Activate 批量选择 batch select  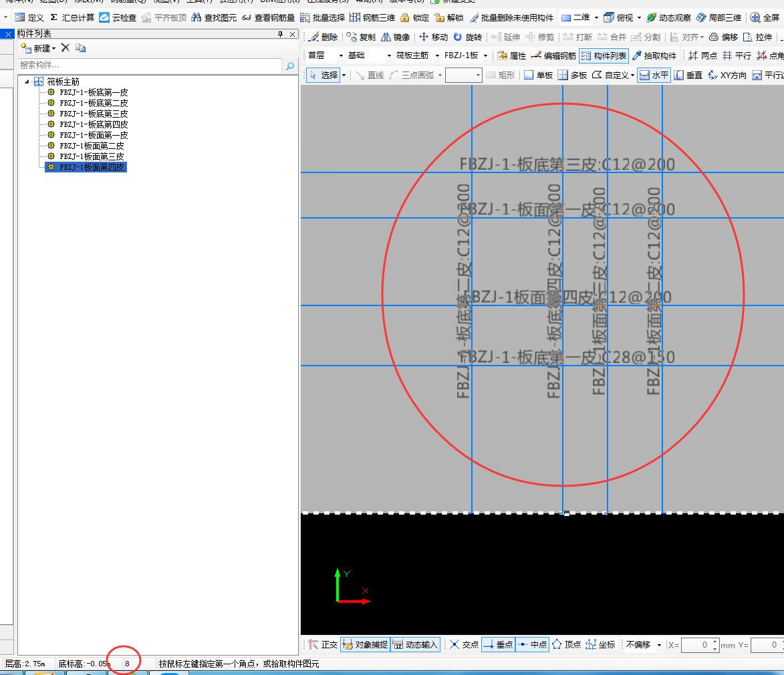click(x=323, y=17)
